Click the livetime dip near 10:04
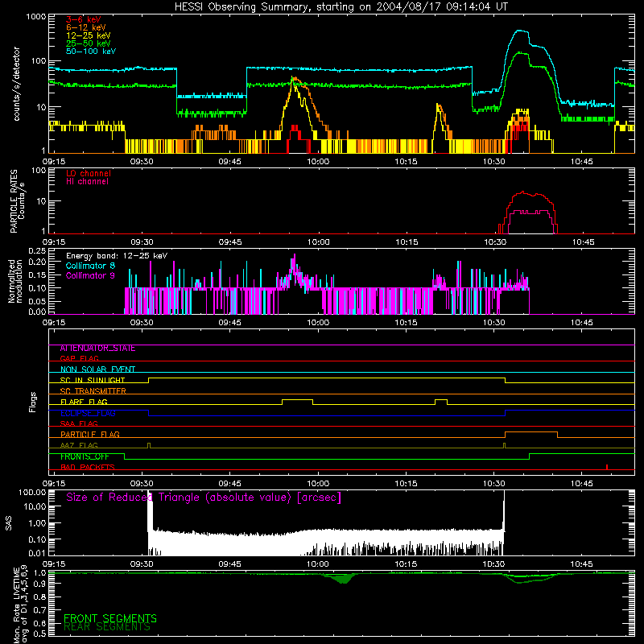644x644 pixels. [343, 578]
